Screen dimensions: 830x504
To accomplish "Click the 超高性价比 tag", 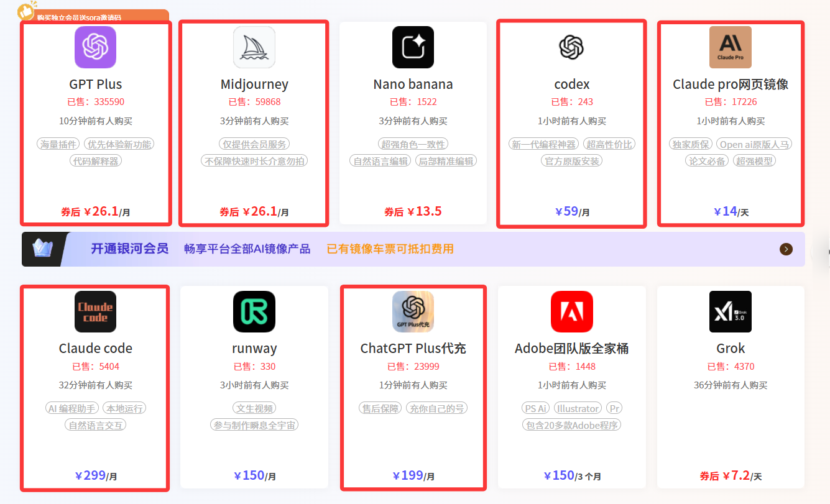I will coord(609,144).
